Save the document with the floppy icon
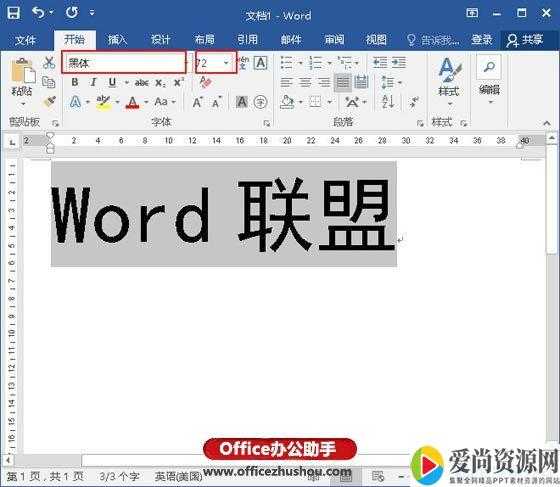Image resolution: width=560 pixels, height=487 pixels. 14,13
